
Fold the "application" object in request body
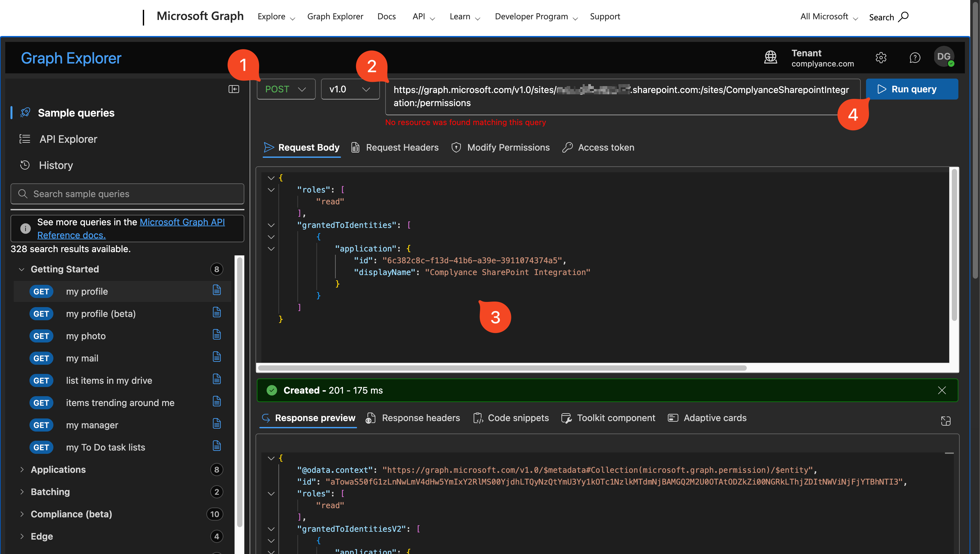(271, 249)
